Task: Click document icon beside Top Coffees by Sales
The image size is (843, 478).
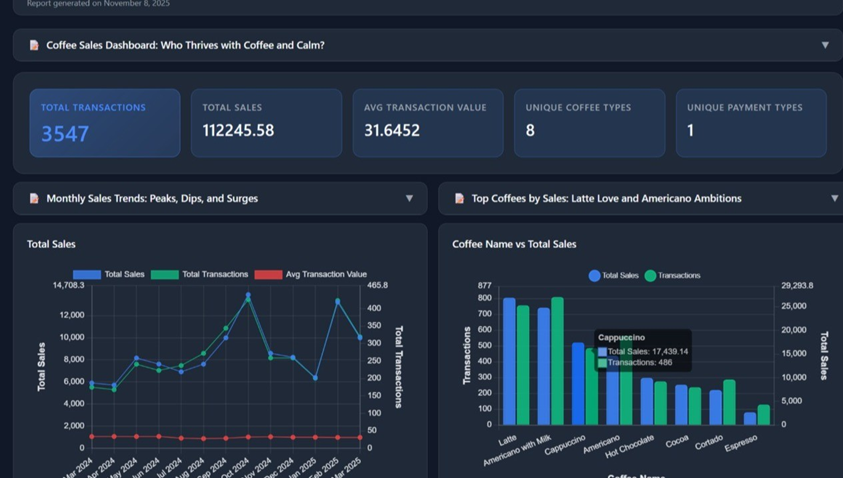Action: [x=459, y=198]
